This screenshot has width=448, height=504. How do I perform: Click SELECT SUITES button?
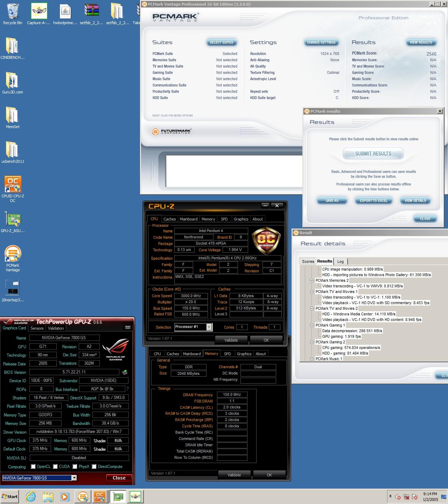pos(222,42)
